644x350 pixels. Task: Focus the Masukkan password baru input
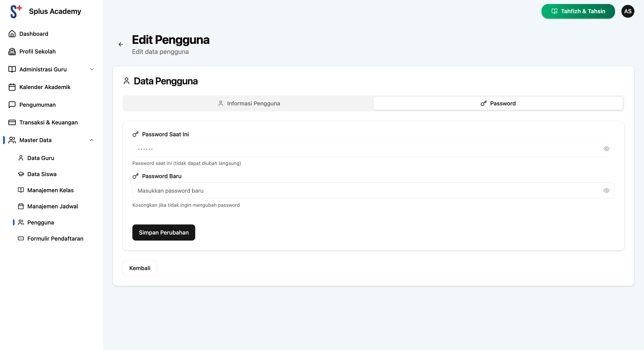(x=350, y=190)
